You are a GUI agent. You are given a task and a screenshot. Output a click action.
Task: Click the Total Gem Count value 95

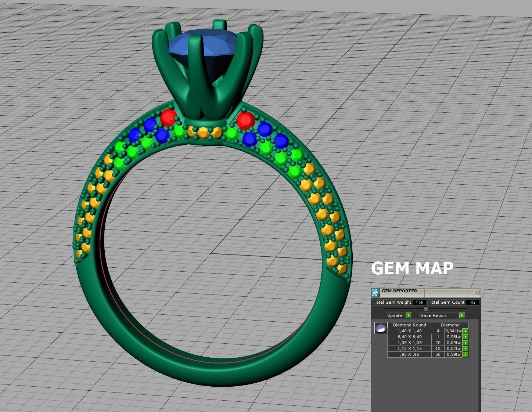472,303
